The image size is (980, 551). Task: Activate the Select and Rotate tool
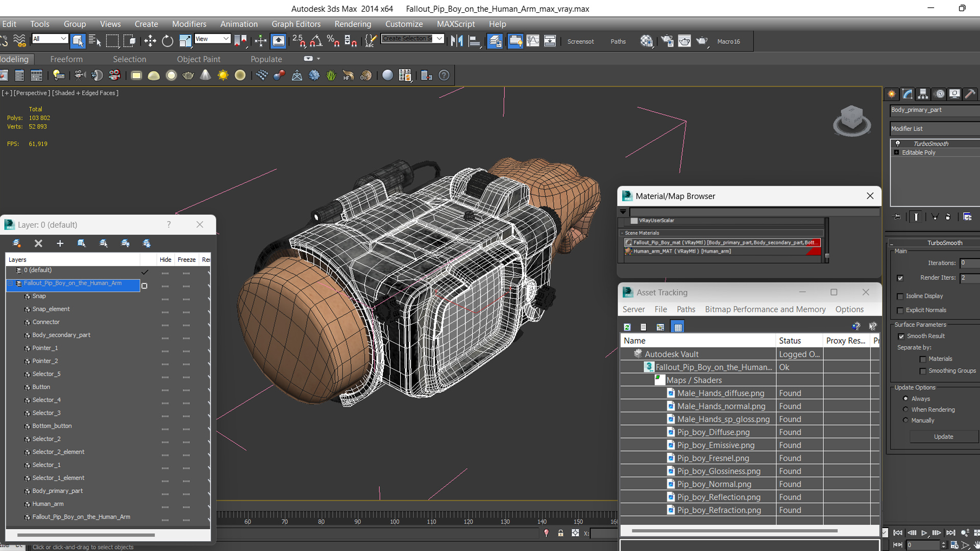(x=167, y=41)
